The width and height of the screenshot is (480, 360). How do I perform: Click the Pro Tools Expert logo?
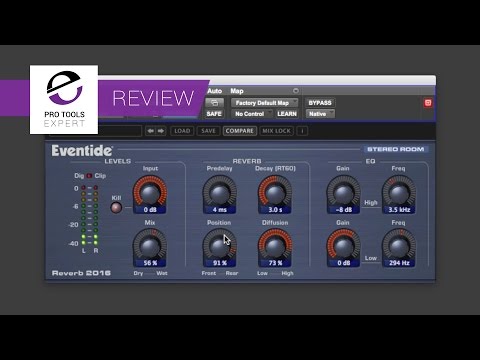pyautogui.click(x=64, y=100)
